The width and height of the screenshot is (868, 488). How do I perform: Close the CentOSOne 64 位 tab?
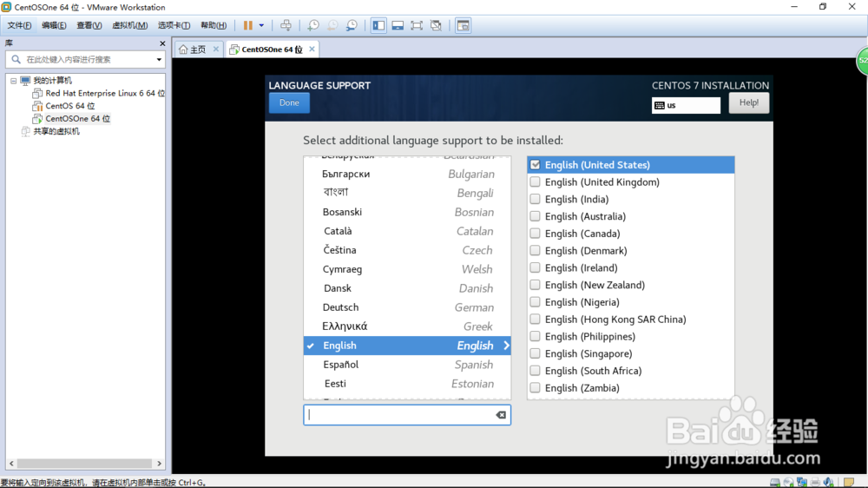click(x=312, y=49)
